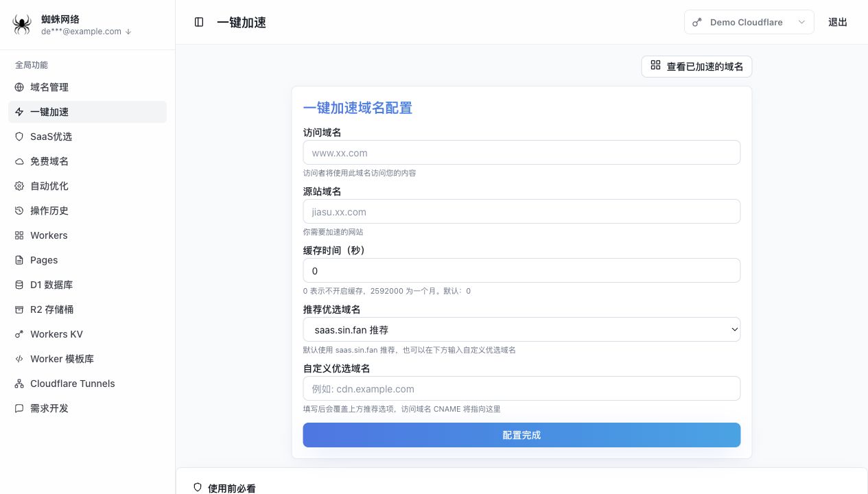Click the grid icon beside Workers
Image resolution: width=868 pixels, height=494 pixels.
(19, 235)
